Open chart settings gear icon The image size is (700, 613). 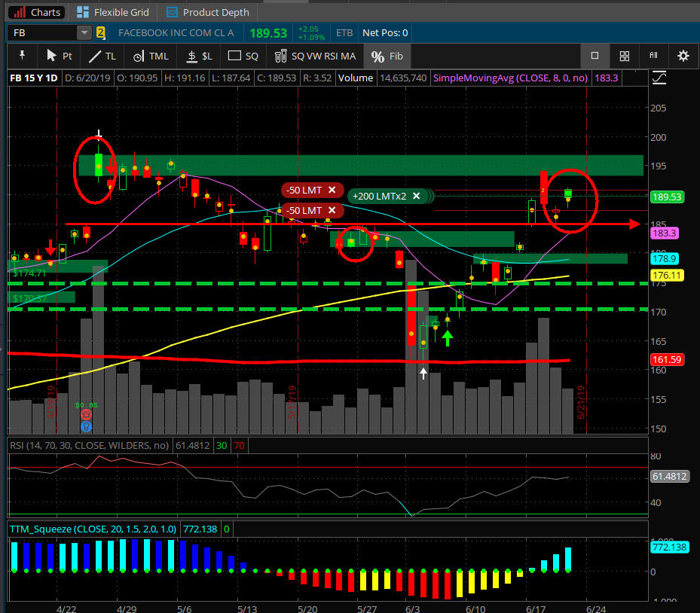tap(683, 56)
